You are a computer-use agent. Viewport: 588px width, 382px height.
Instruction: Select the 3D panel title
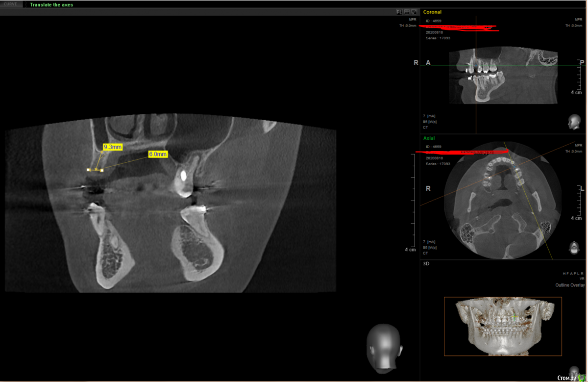tap(425, 264)
